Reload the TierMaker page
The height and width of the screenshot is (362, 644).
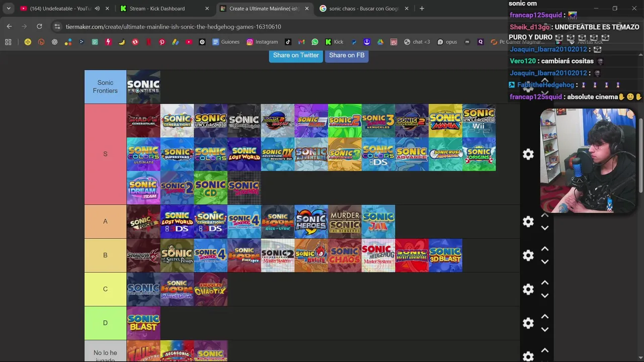click(x=39, y=26)
